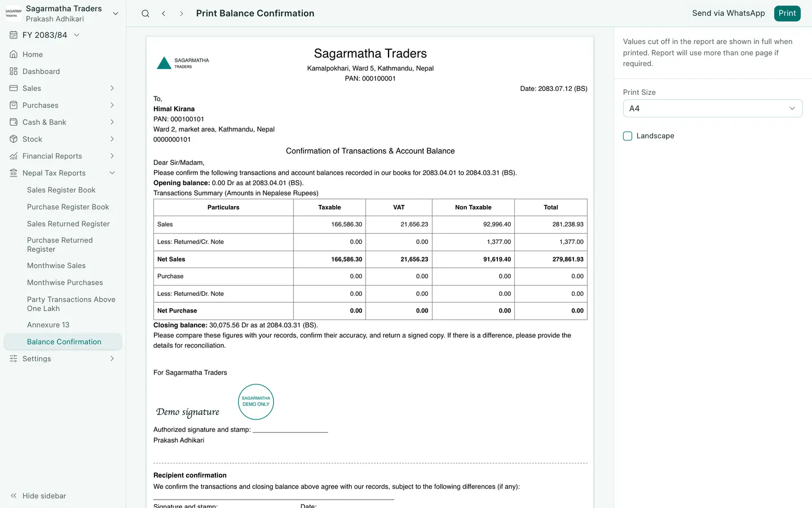Click the Recipient confirmation heading
Viewport: 812px width, 508px height.
[x=190, y=475]
